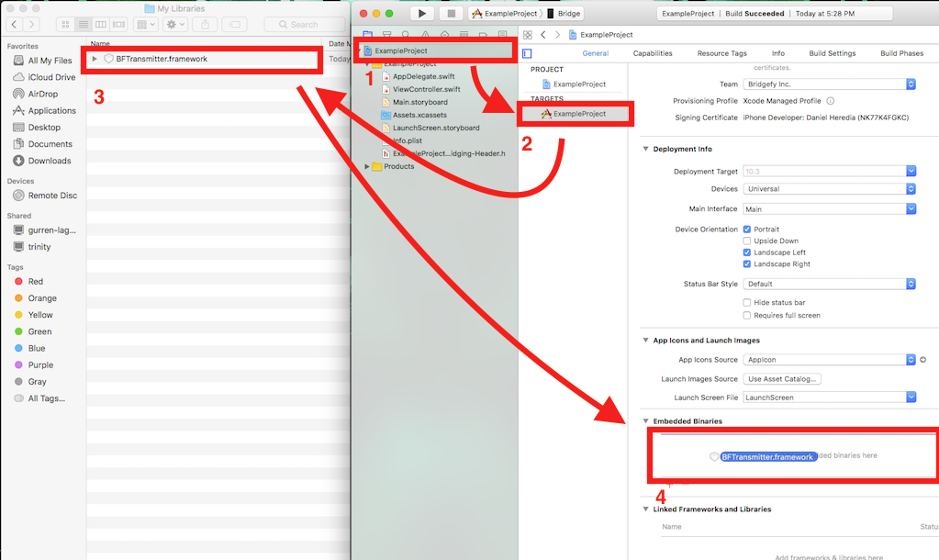
Task: Toggle Landscape Left orientation
Action: [x=747, y=252]
